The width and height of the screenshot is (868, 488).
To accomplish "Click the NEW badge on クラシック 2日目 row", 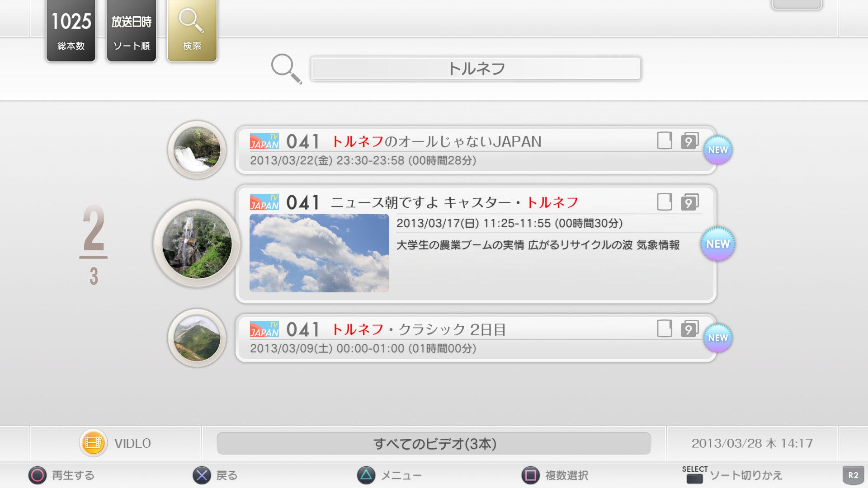I will click(718, 338).
